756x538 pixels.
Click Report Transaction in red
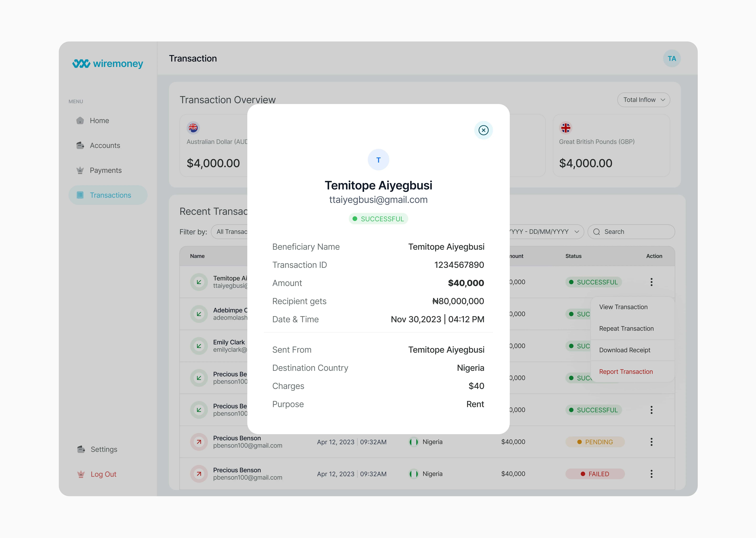(x=632, y=372)
